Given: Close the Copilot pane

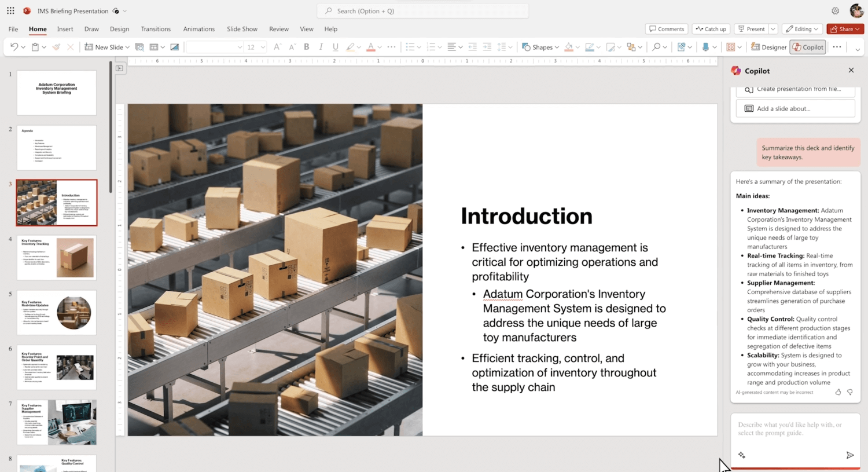Looking at the screenshot, I should point(851,70).
